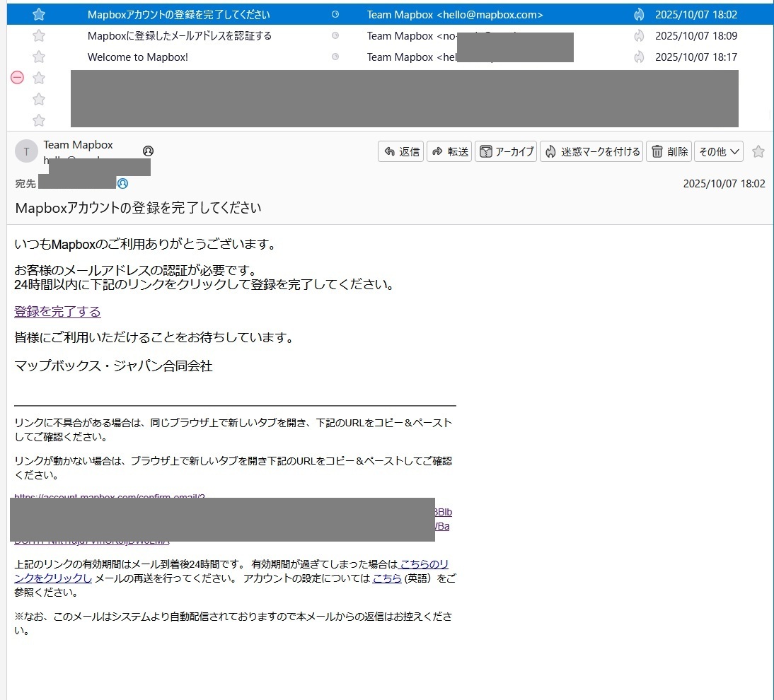Screen dimensions: 774x700
Task: Click the sender avatar circle with letter T
Action: click(26, 151)
